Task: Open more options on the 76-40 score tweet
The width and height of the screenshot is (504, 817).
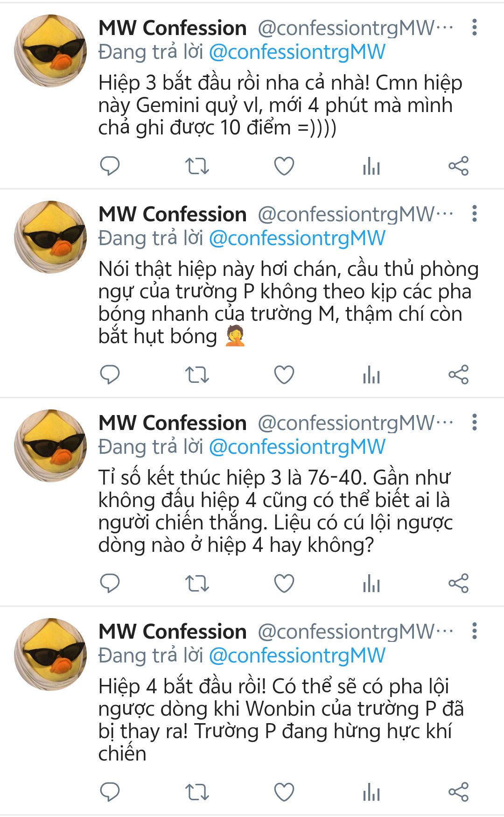Action: [475, 423]
